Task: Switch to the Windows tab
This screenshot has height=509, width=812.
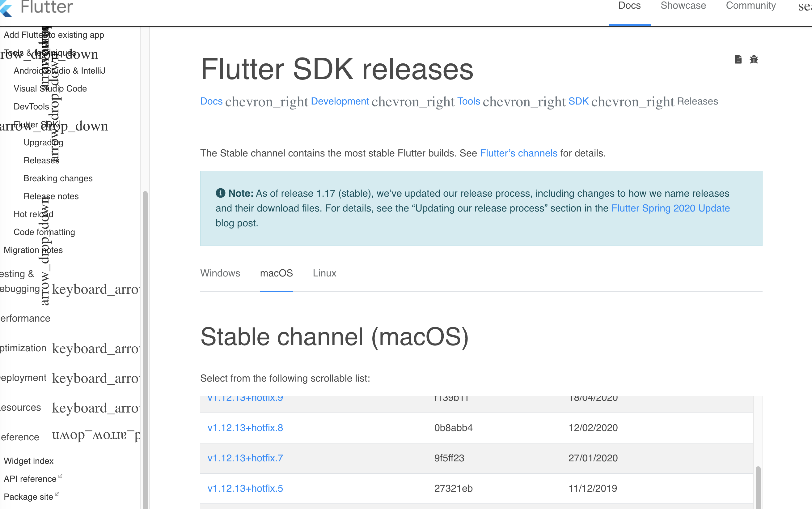Action: click(220, 273)
